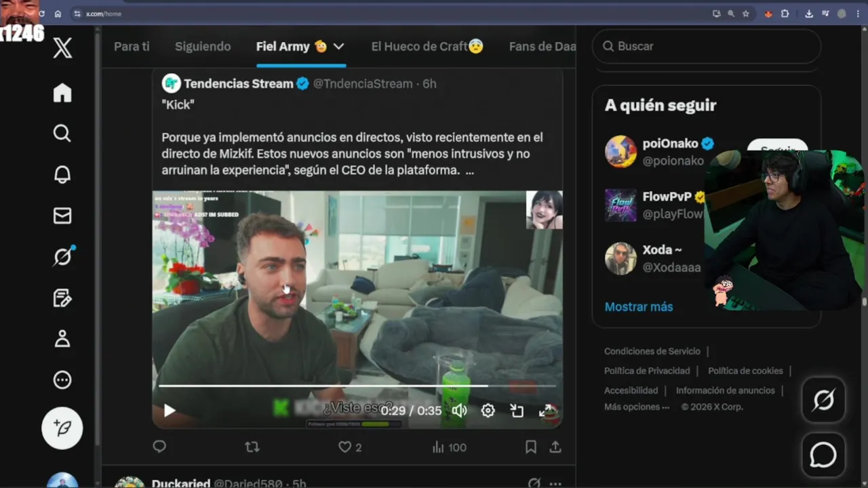The height and width of the screenshot is (488, 868).
Task: Switch to the Para ti tab
Action: (x=132, y=46)
